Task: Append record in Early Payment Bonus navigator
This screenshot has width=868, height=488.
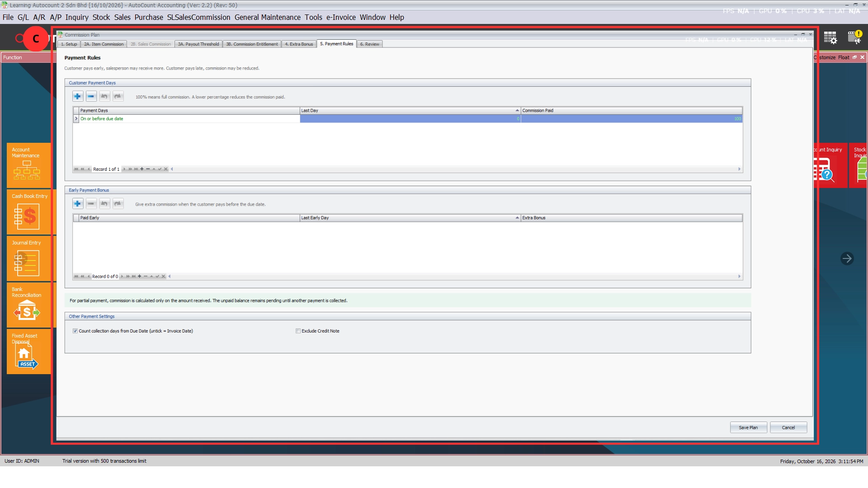Action: coord(139,276)
